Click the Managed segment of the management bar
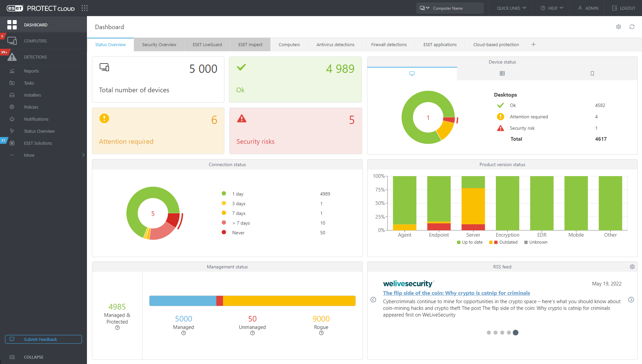This screenshot has width=642, height=364. (x=183, y=300)
